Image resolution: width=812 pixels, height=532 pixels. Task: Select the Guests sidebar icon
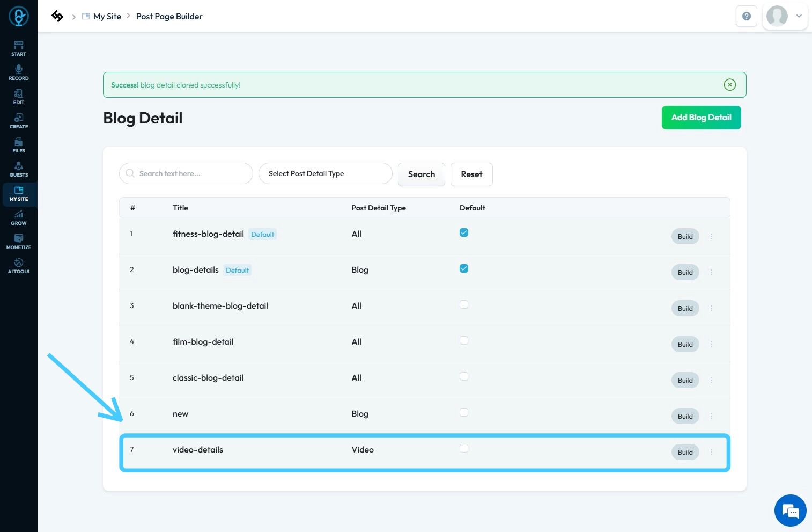pyautogui.click(x=18, y=169)
